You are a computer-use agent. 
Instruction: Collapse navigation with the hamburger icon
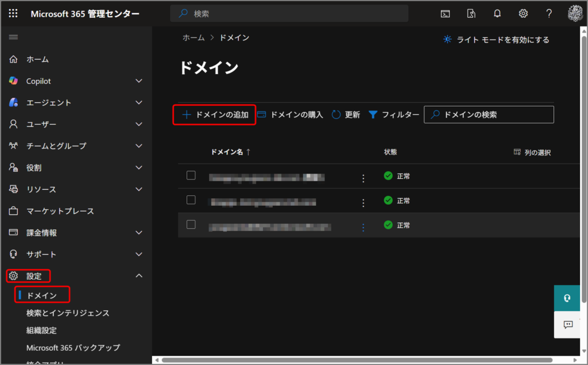(13, 37)
